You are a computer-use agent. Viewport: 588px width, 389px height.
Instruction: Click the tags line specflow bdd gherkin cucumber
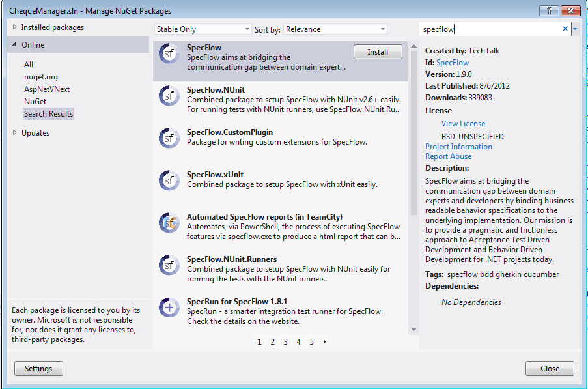pyautogui.click(x=492, y=274)
